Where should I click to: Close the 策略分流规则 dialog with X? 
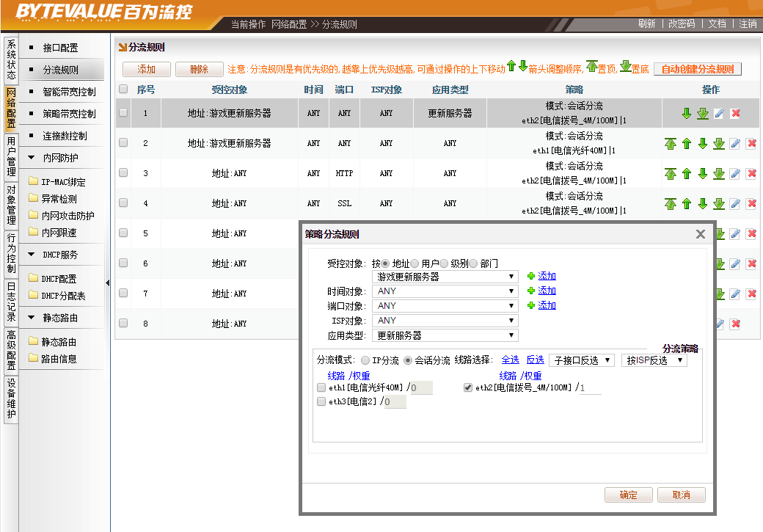[701, 234]
